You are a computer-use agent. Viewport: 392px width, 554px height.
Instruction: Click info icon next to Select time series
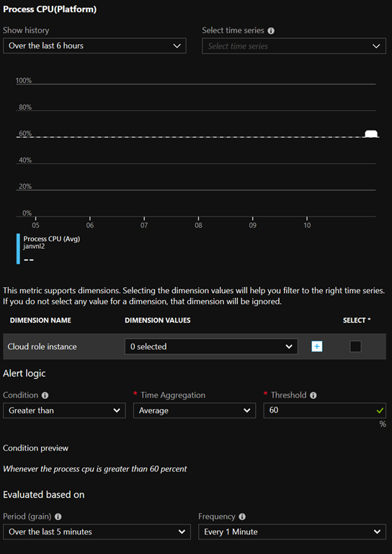(271, 31)
